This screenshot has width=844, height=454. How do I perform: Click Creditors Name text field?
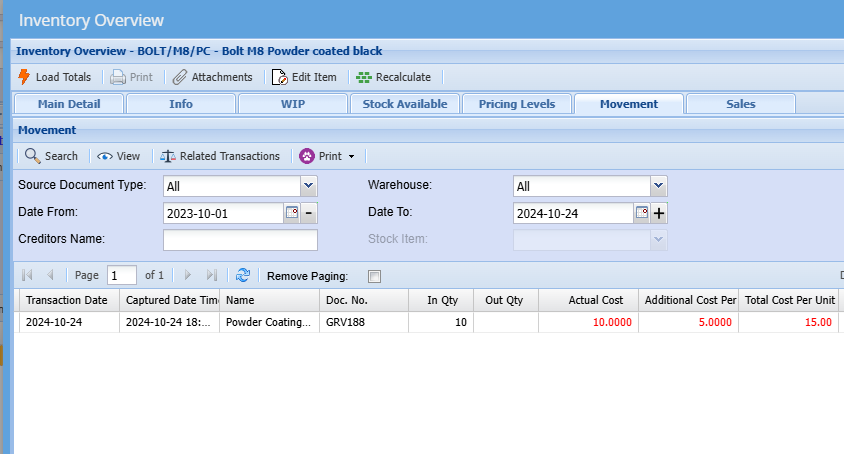241,240
